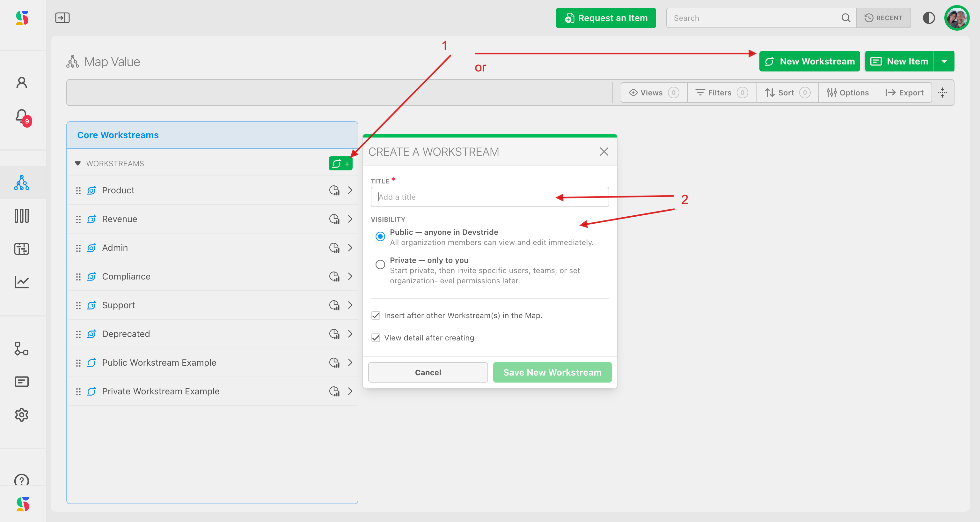The height and width of the screenshot is (522, 980).
Task: Toggle the dark mode contrast icon
Action: pyautogui.click(x=929, y=18)
